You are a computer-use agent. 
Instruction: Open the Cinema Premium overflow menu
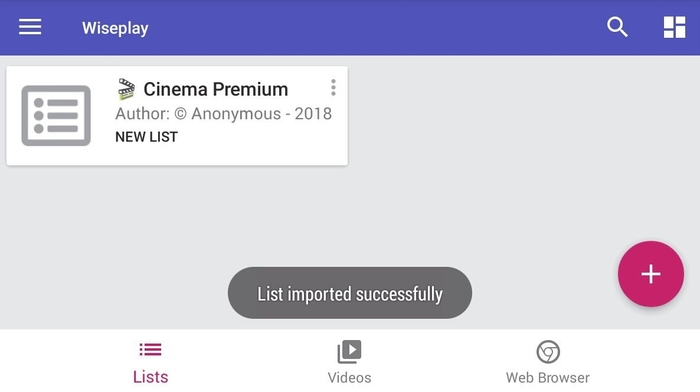333,88
